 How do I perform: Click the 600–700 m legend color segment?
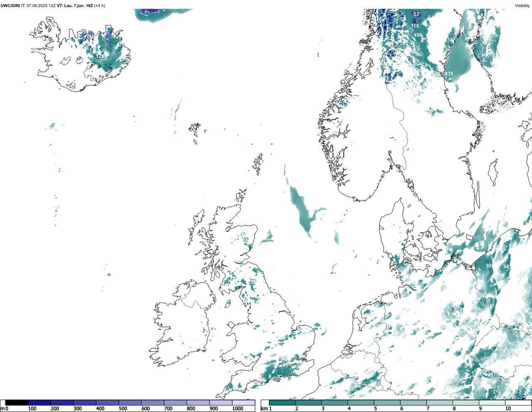[x=153, y=402]
